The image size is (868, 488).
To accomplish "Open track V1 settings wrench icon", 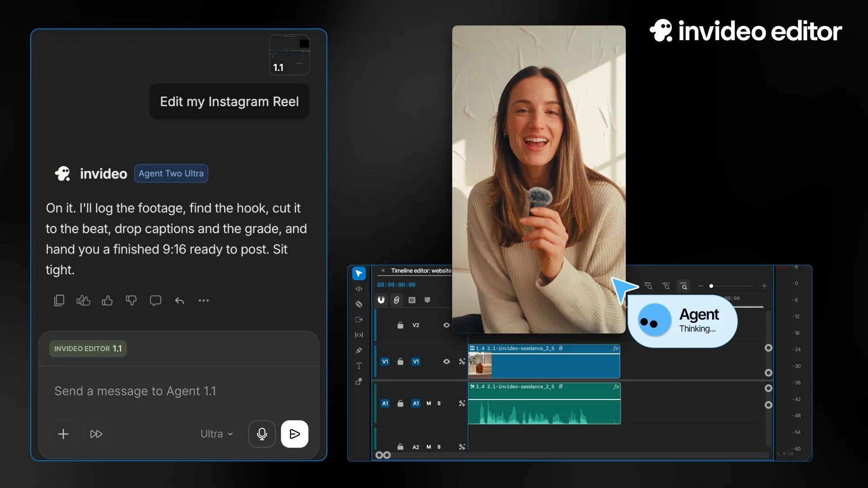I will pyautogui.click(x=462, y=361).
